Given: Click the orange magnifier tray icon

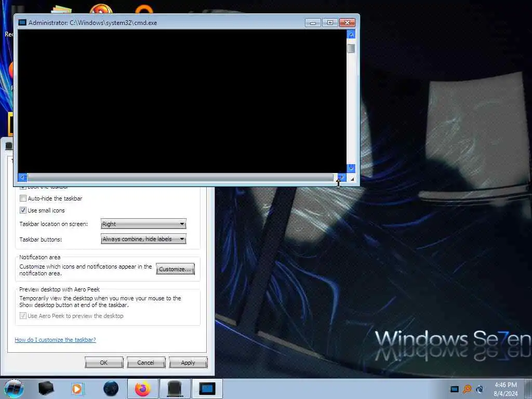Looking at the screenshot, I should (467, 389).
